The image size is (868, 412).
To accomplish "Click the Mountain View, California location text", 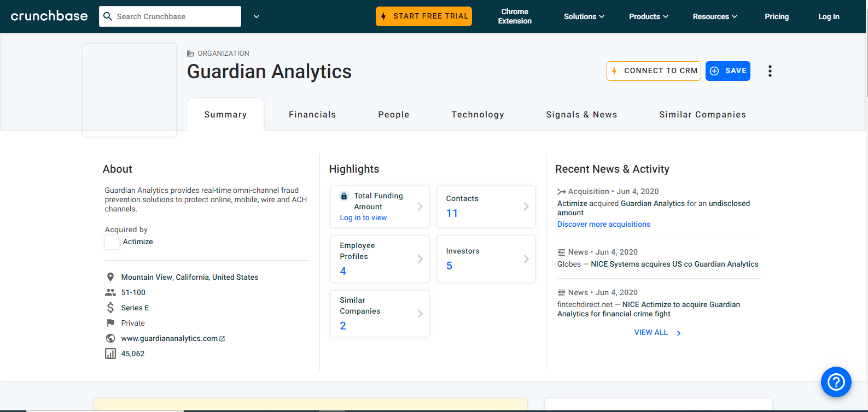I will (190, 278).
